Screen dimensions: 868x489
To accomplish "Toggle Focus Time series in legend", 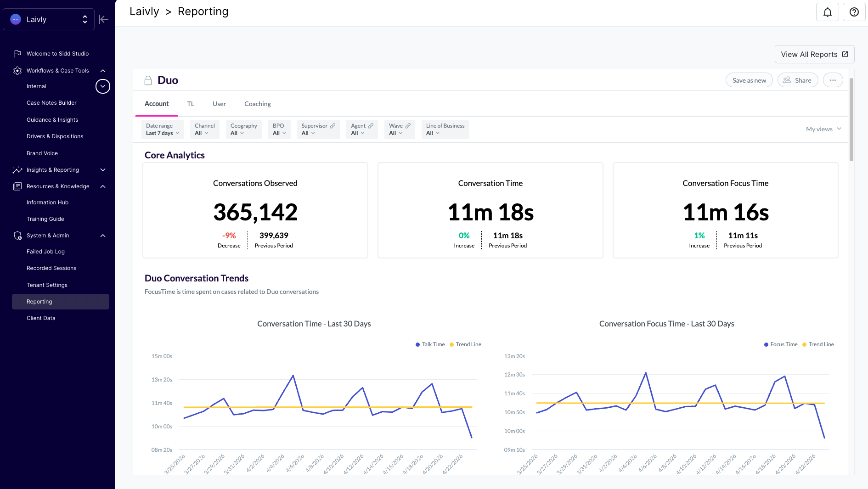I will point(780,344).
